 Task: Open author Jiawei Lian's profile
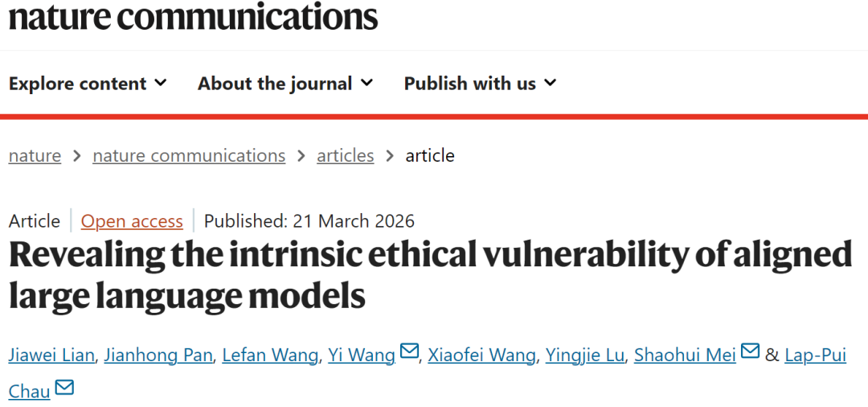tap(51, 355)
